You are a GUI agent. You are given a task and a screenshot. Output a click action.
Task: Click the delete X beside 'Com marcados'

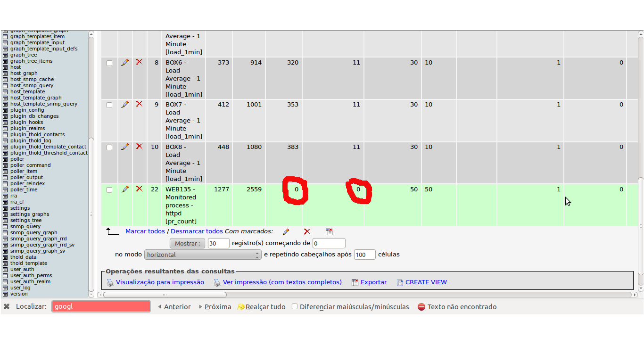(307, 232)
